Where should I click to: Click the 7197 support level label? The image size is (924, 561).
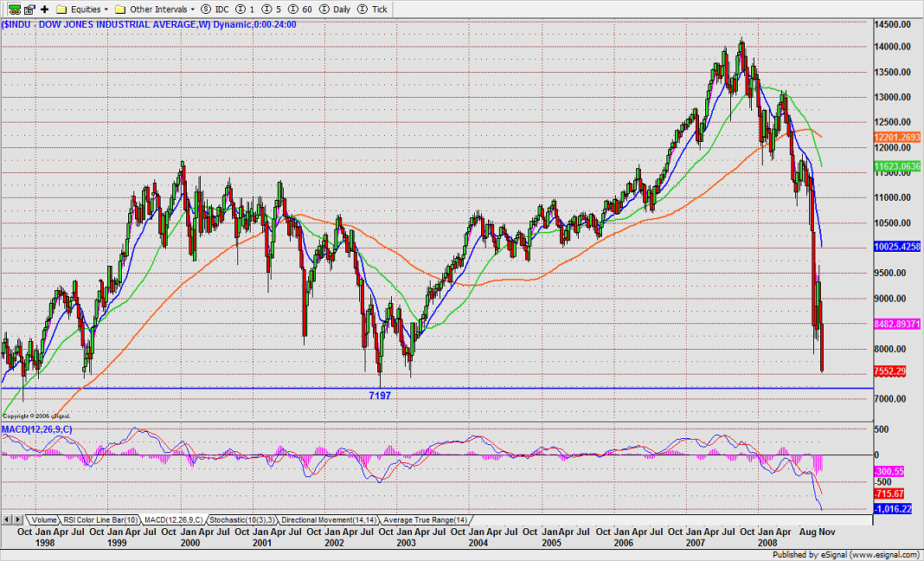[x=380, y=396]
